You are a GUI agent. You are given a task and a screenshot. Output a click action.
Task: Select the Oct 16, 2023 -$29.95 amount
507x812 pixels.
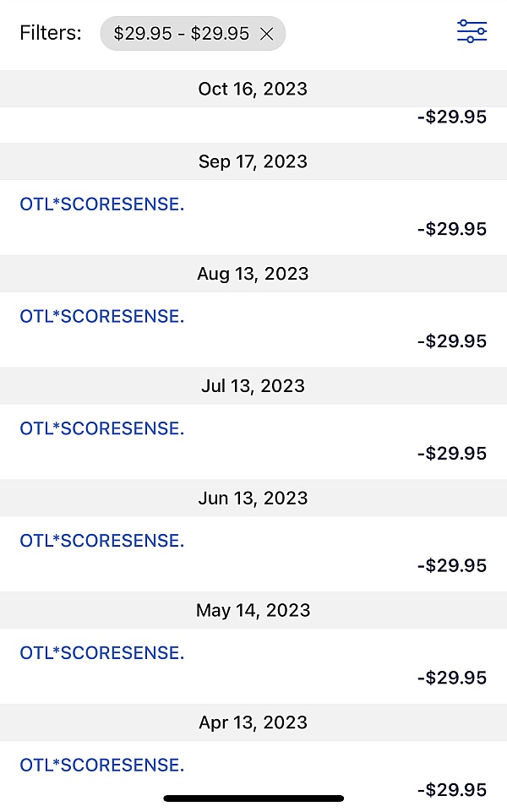(452, 117)
